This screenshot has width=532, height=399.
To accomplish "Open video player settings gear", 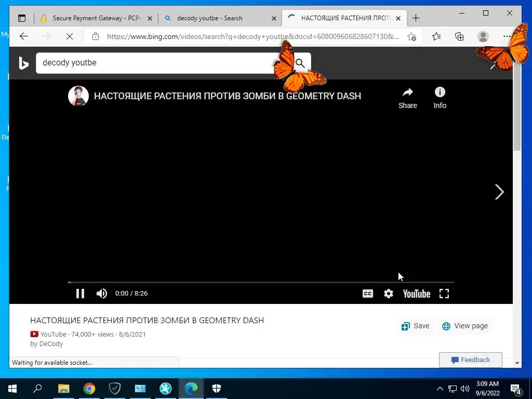I will 389,294.
